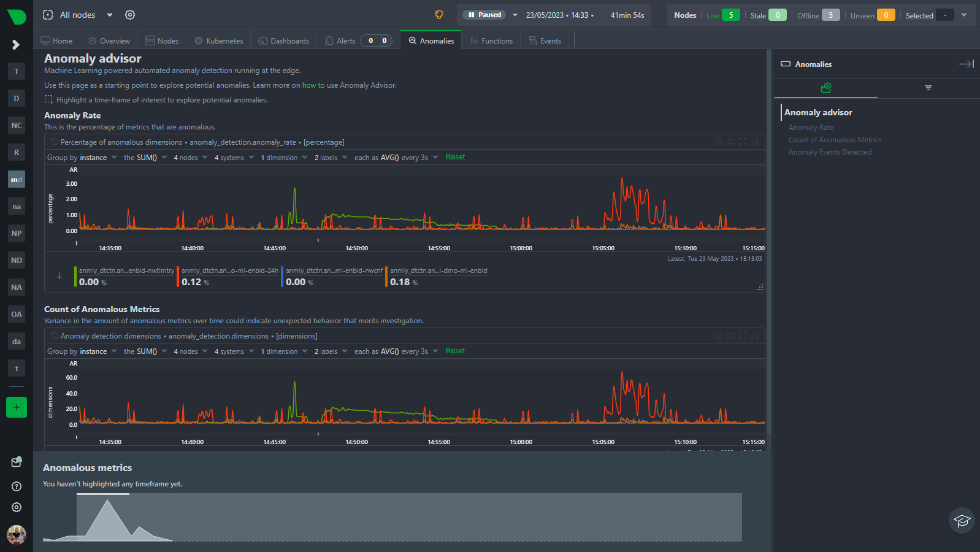Click the Paused playback toggle
Viewport: 980px width, 552px height.
(x=484, y=15)
